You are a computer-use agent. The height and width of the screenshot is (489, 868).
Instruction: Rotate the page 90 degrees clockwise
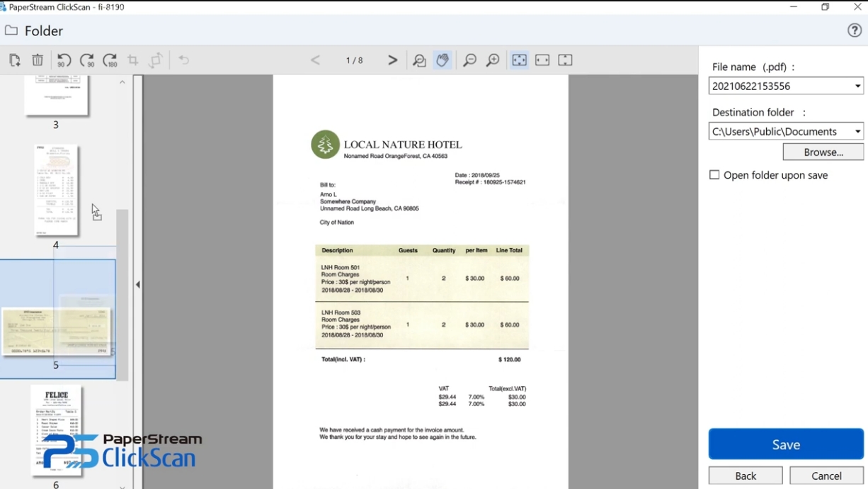coord(88,60)
